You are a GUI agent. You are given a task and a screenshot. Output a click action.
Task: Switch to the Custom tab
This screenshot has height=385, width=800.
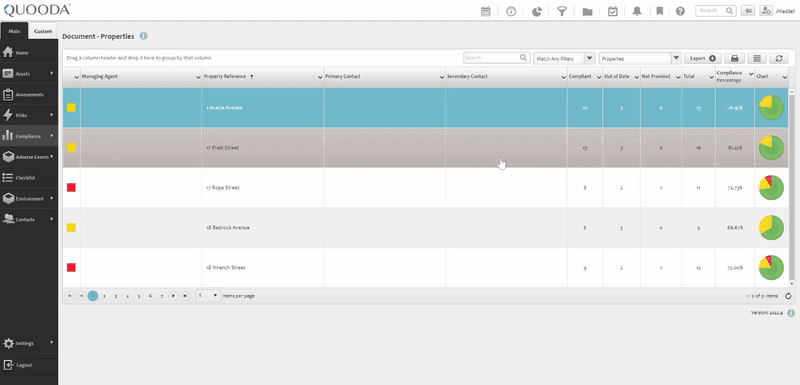point(43,31)
